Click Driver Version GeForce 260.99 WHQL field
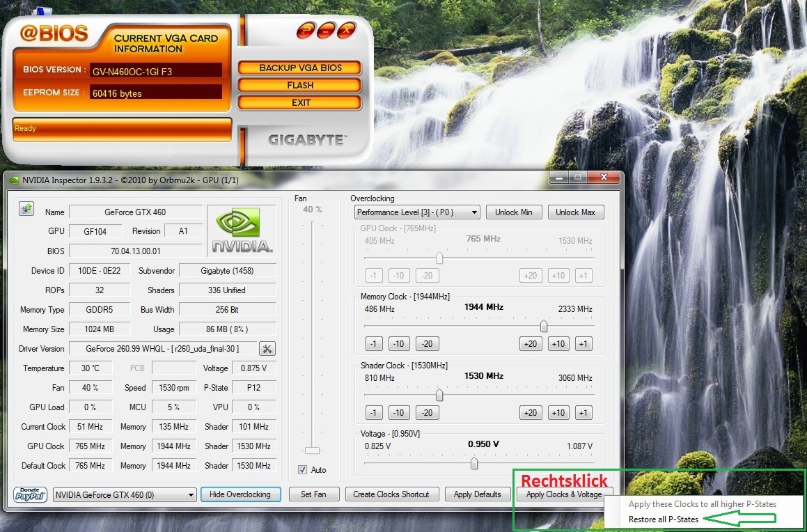The width and height of the screenshot is (807, 532). (x=162, y=349)
